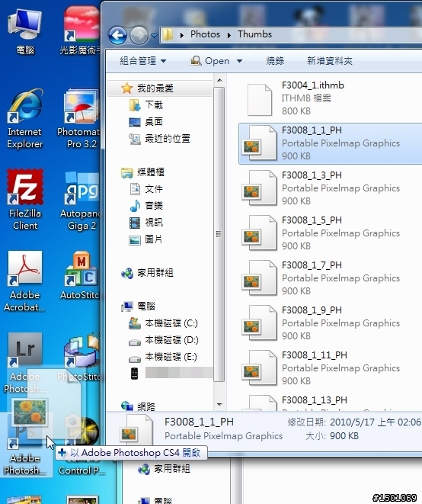Click Explorer Forward arrow button

point(139,35)
